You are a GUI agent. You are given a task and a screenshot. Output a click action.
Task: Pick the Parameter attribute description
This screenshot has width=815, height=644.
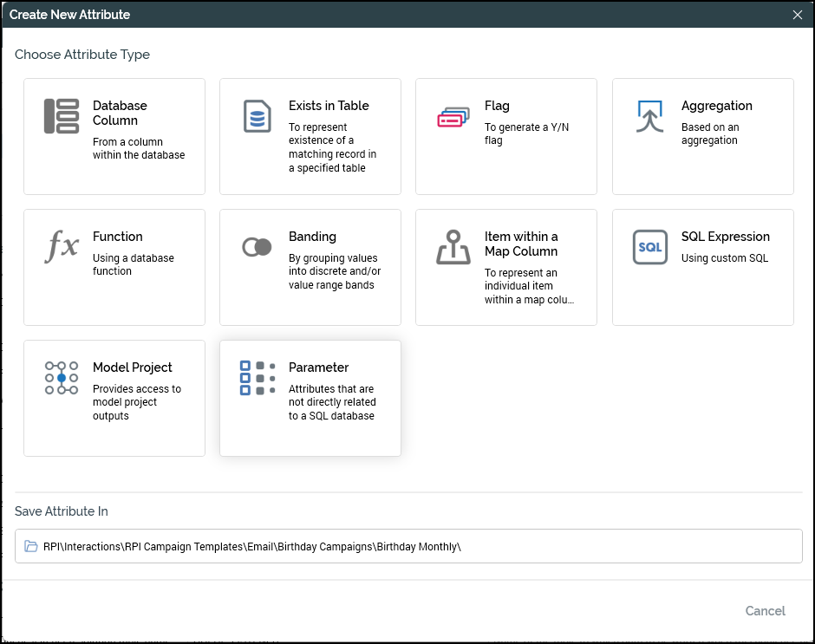[x=332, y=402]
